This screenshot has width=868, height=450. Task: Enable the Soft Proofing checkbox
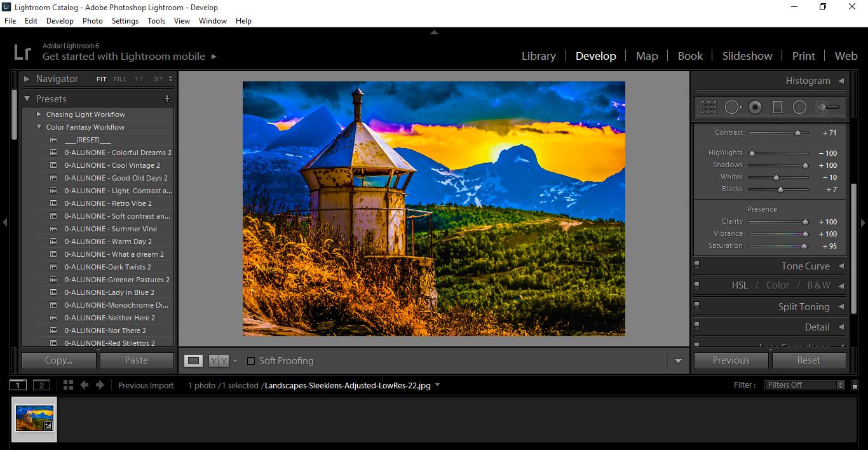251,361
